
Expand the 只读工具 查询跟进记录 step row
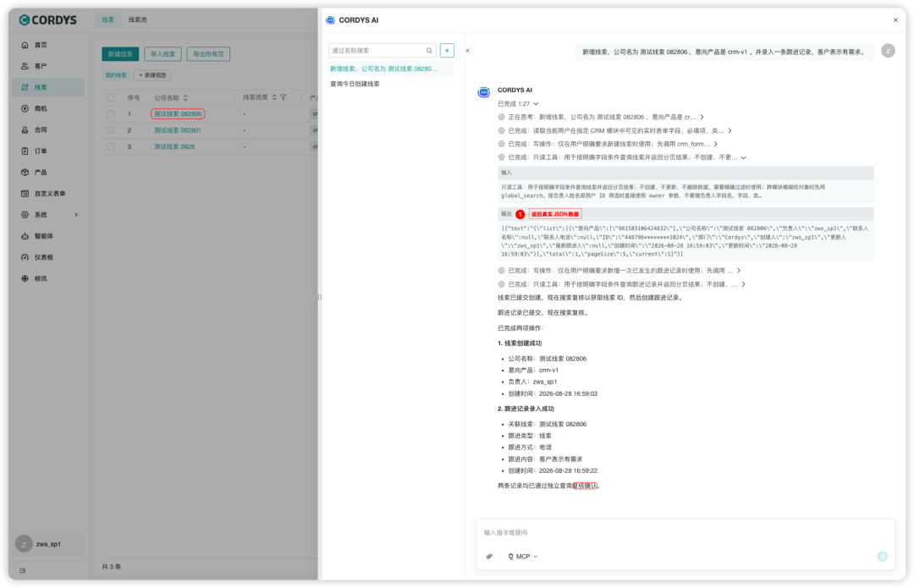tap(743, 284)
